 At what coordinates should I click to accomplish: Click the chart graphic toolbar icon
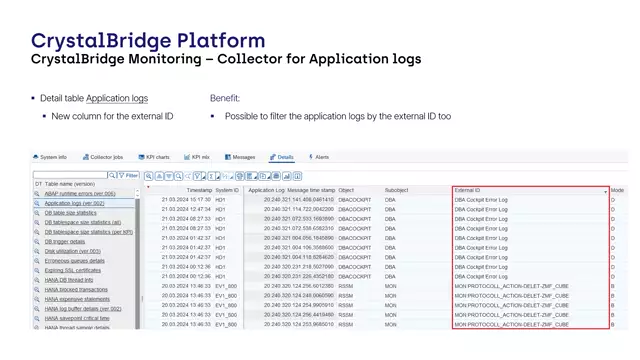coord(287,176)
